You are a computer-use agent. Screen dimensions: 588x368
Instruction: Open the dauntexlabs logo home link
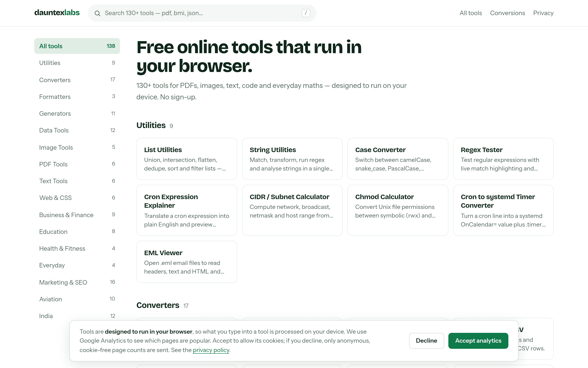[57, 13]
